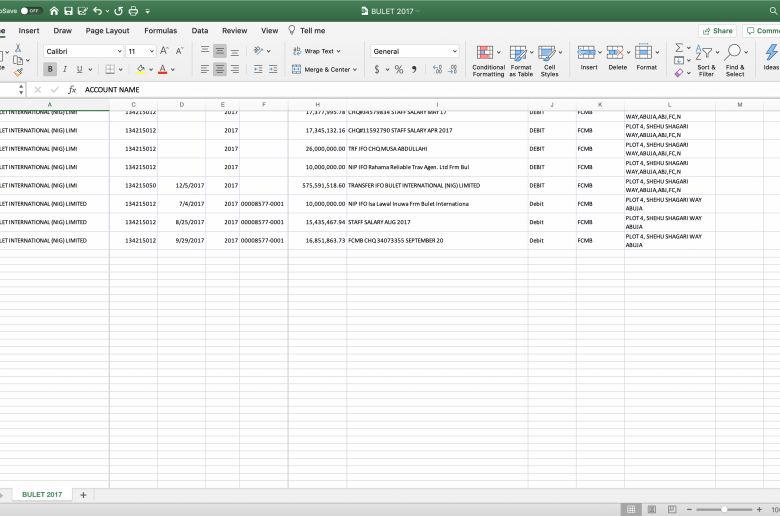Screen dimensions: 780x516
Task: Click the Percent style icon
Action: point(399,69)
